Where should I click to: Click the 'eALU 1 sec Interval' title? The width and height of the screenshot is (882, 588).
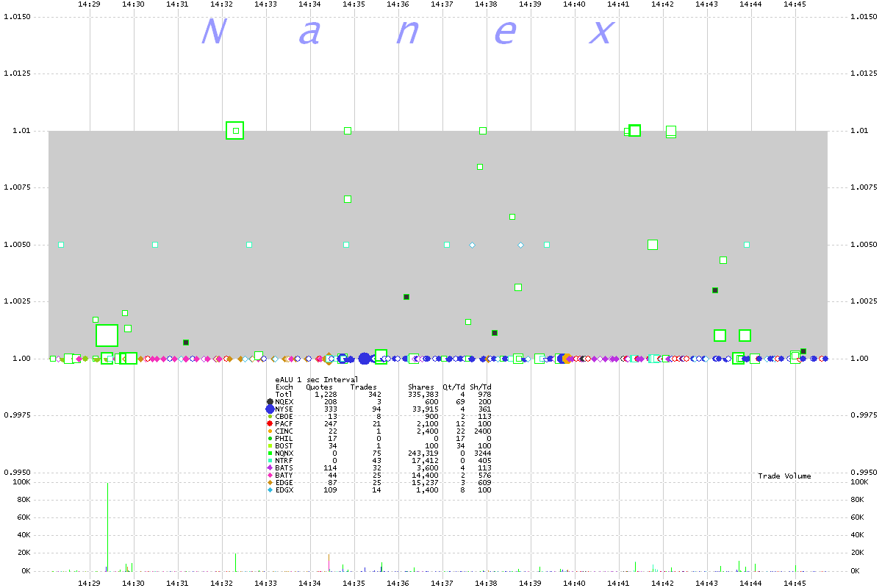click(317, 379)
